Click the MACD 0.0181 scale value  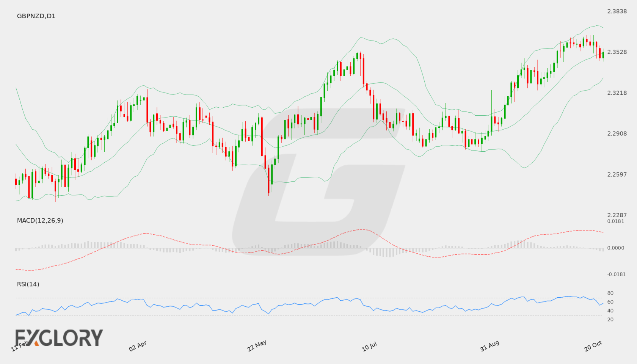click(x=615, y=221)
